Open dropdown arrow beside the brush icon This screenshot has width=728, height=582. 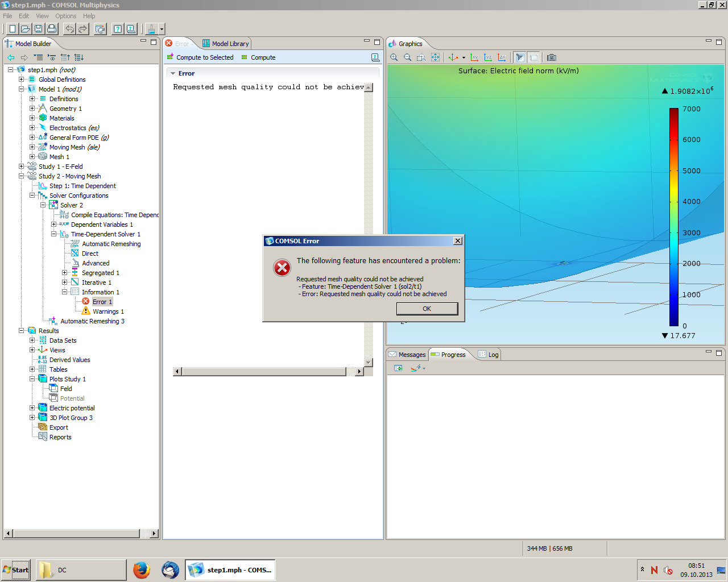click(x=162, y=29)
